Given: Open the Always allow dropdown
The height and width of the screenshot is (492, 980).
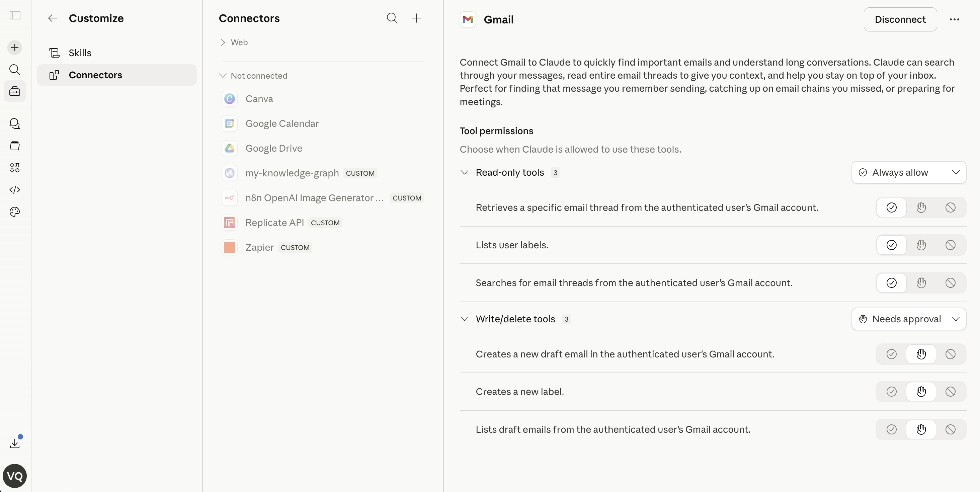Looking at the screenshot, I should (908, 172).
